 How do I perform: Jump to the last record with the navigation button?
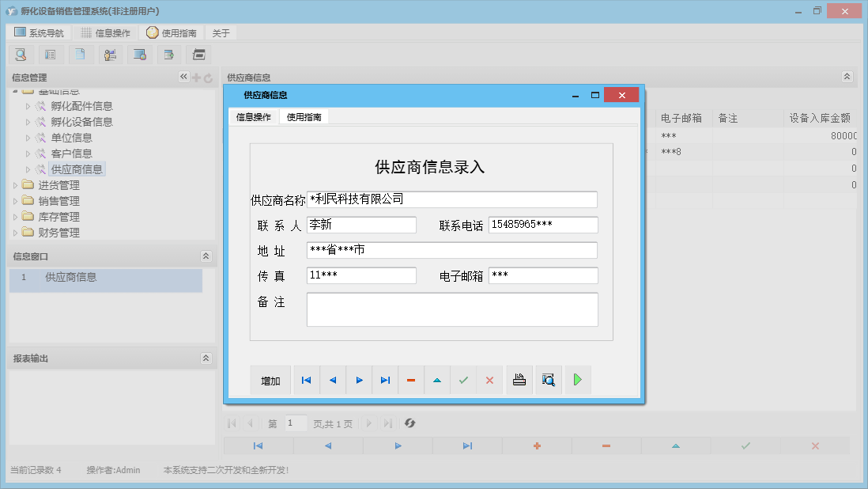tap(385, 380)
